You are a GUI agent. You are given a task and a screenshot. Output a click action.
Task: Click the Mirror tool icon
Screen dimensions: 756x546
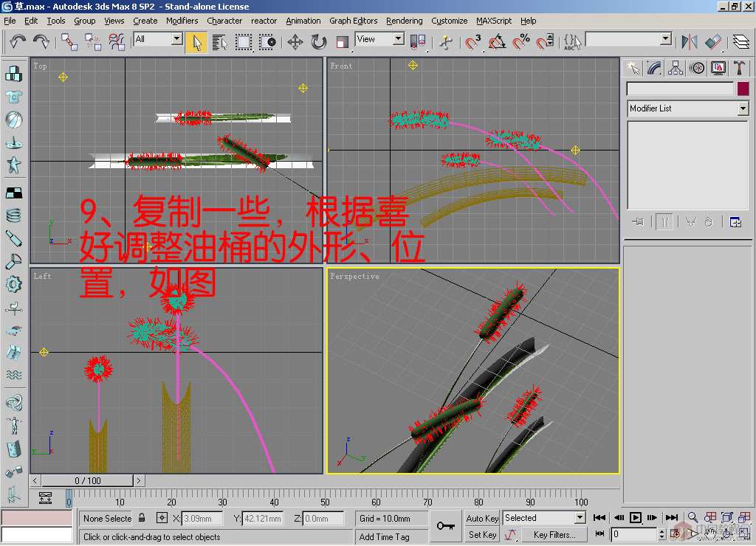pyautogui.click(x=690, y=42)
